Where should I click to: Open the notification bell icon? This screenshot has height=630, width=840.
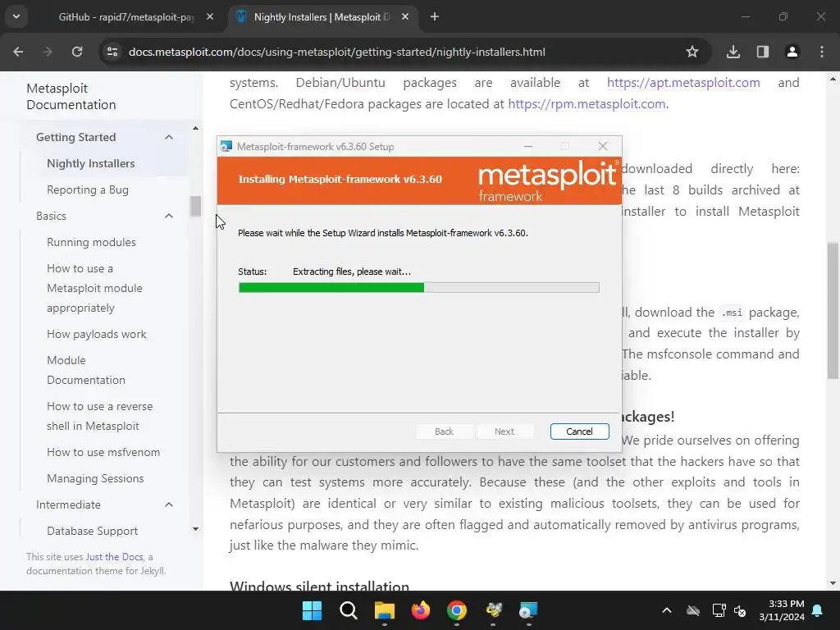(818, 610)
